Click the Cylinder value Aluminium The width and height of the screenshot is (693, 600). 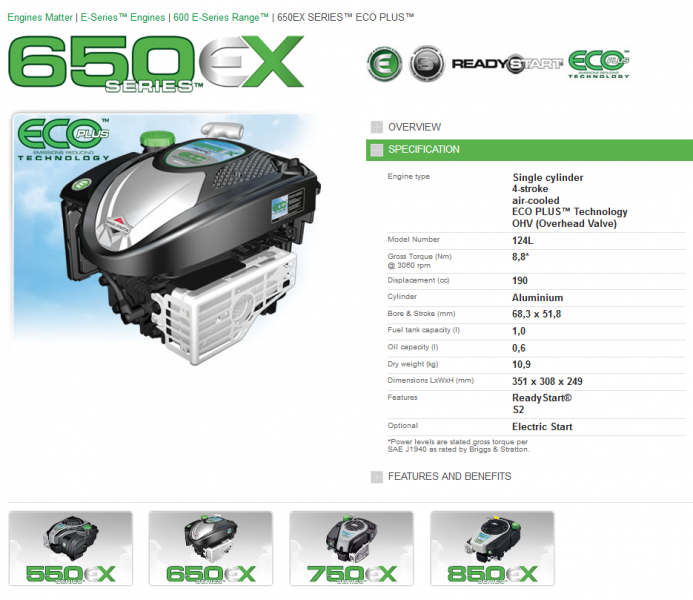[537, 298]
